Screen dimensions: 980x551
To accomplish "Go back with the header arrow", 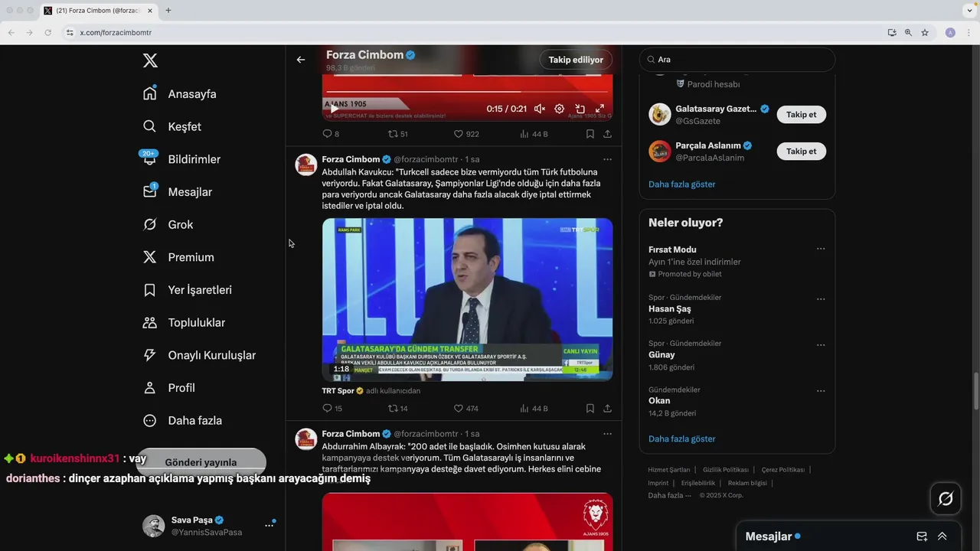I will (301, 60).
